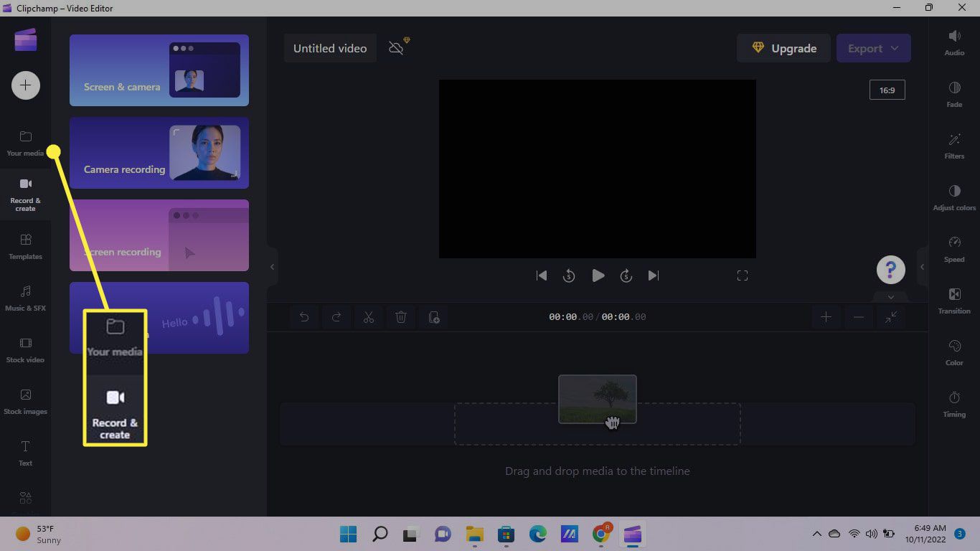Click the redo arrow
980x551 pixels.
click(x=336, y=317)
